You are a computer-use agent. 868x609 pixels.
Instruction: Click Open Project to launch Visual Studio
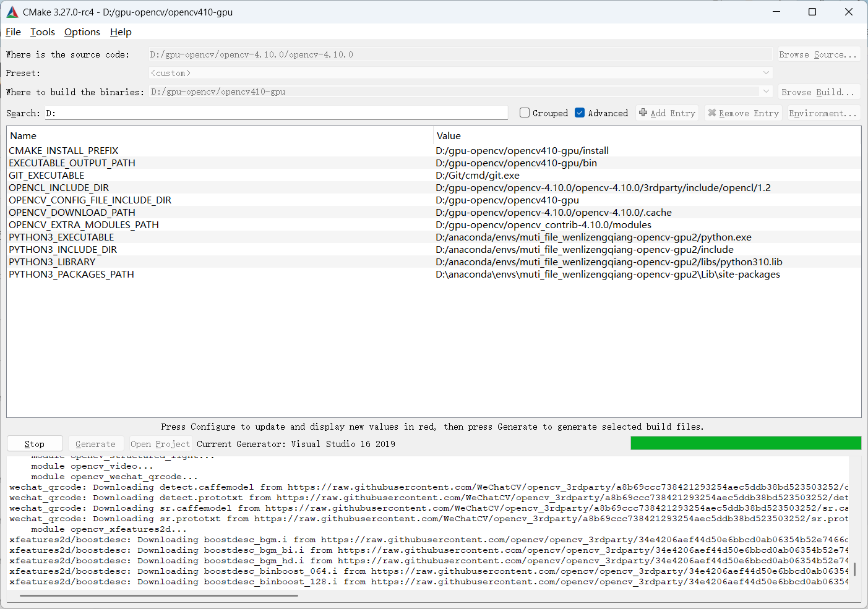160,443
